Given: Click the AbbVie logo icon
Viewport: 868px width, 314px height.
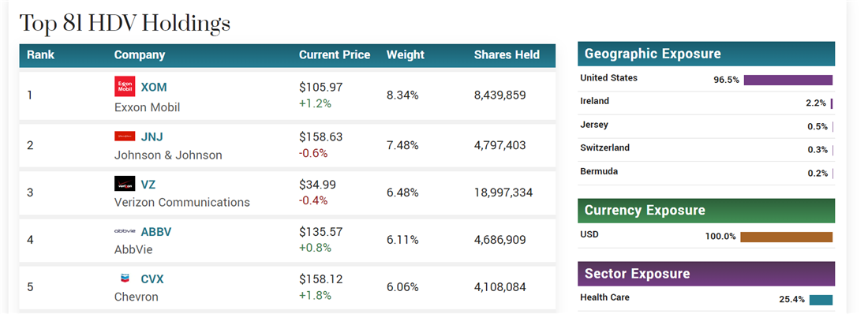Looking at the screenshot, I should click(x=125, y=231).
